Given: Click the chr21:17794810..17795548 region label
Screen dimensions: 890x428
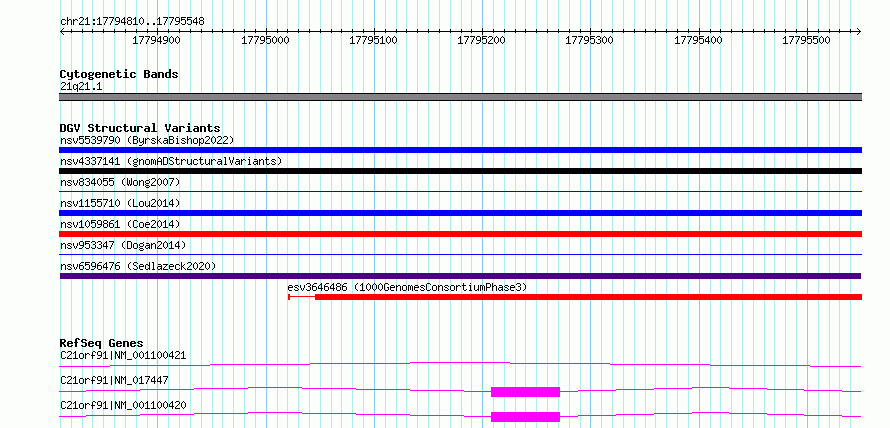Looking at the screenshot, I should click(132, 22).
